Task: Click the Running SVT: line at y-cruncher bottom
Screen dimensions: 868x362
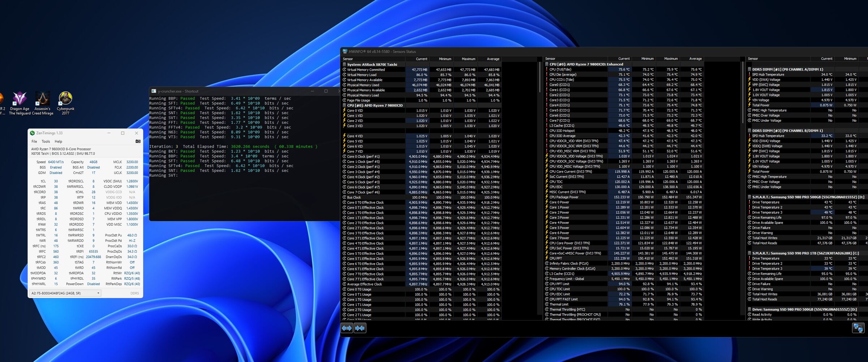Action: [x=163, y=175]
